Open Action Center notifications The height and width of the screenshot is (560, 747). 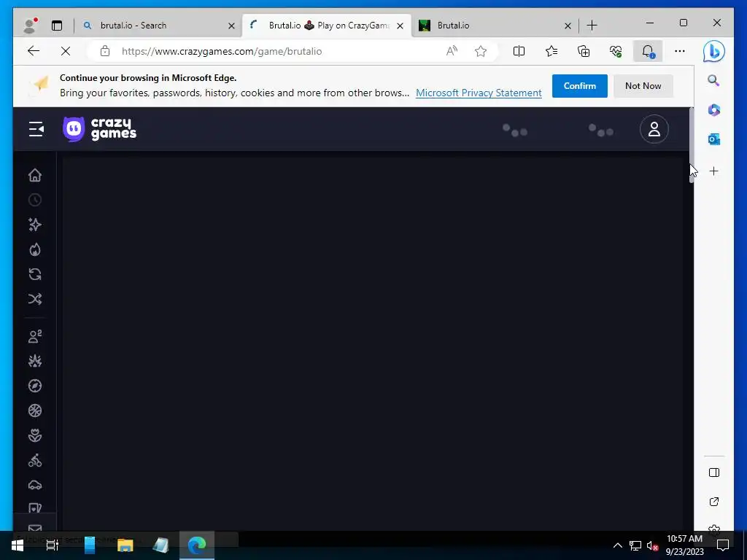point(723,545)
